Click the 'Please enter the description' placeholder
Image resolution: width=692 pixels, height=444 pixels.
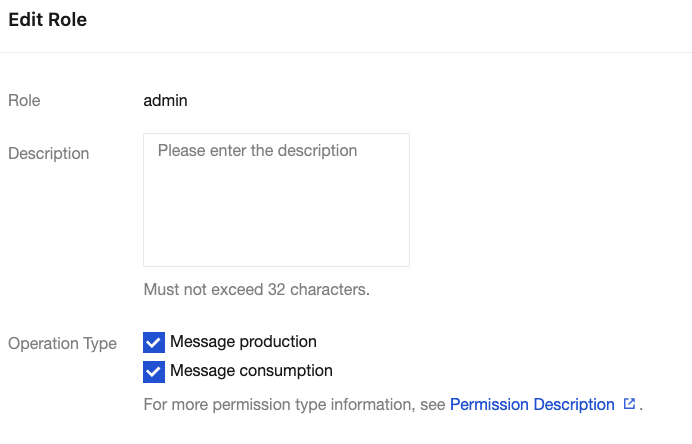[x=257, y=151]
